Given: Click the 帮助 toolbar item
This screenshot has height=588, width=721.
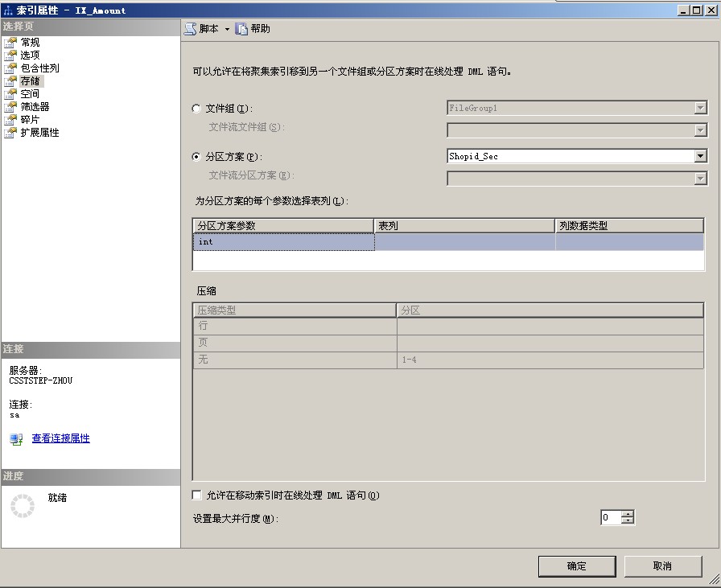Looking at the screenshot, I should click(257, 28).
